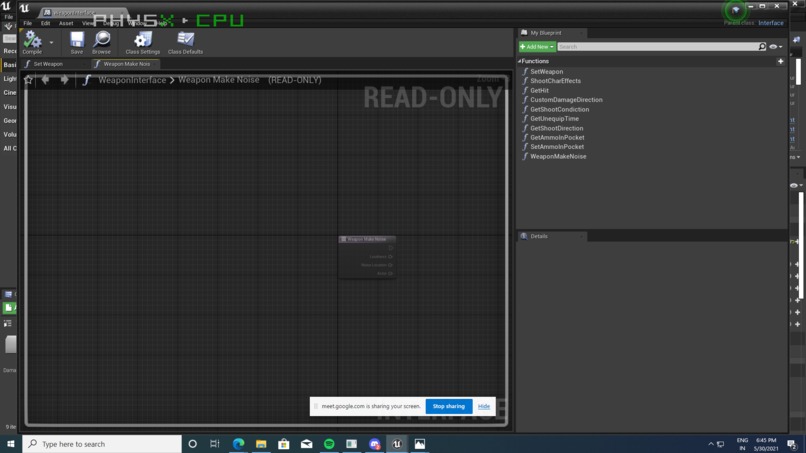Open the Edit menu
Viewport: 806px width, 453px height.
[x=45, y=23]
